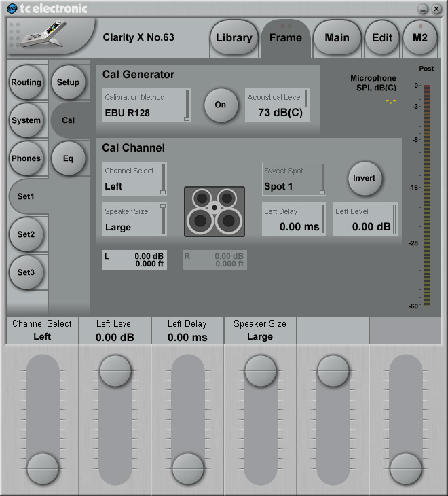Toggle the M2 engine button

point(419,38)
